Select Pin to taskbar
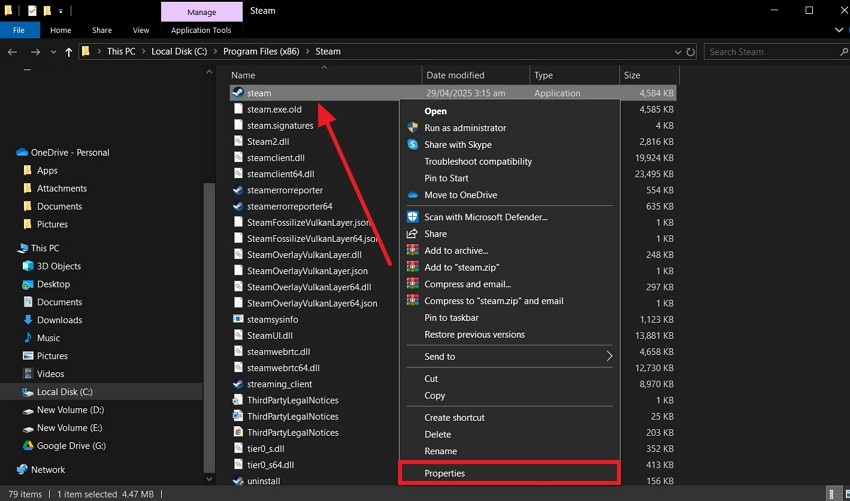The image size is (850, 501). tap(452, 318)
